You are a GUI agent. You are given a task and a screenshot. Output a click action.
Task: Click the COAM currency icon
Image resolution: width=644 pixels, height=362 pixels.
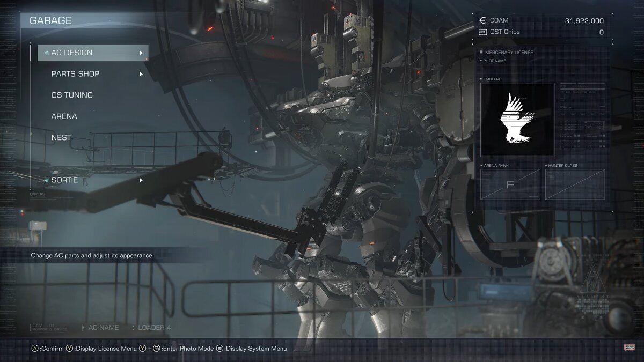(x=483, y=20)
